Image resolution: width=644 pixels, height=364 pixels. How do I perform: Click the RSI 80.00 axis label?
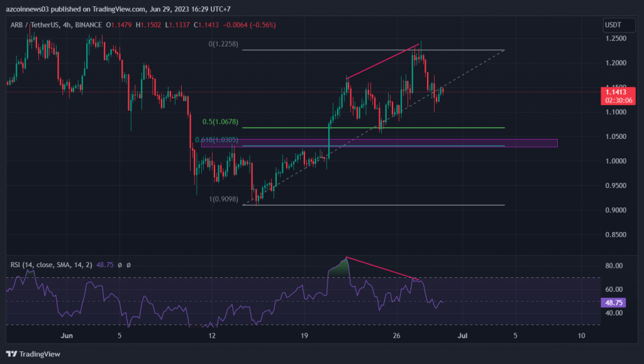614,266
